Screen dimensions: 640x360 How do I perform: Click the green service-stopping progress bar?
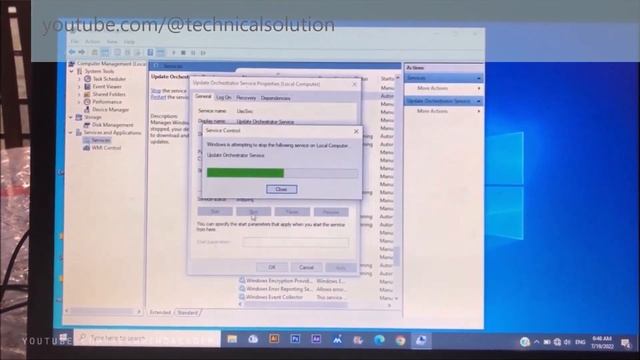click(245, 173)
